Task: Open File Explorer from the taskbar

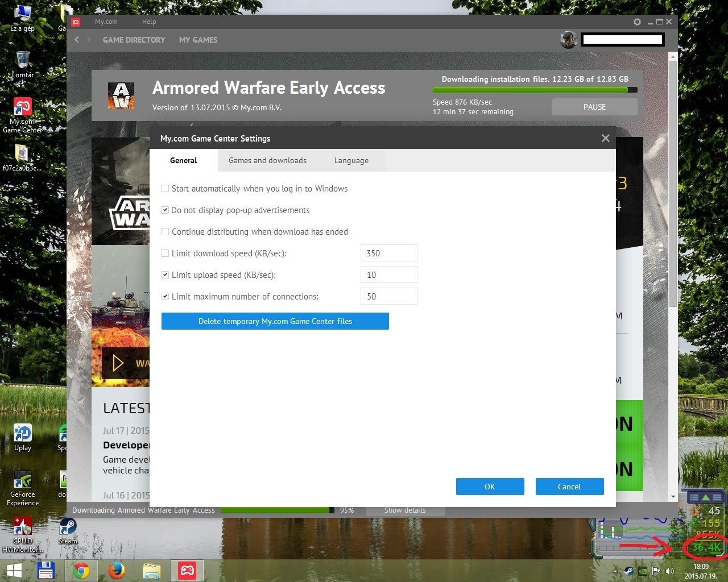Action: [151, 571]
